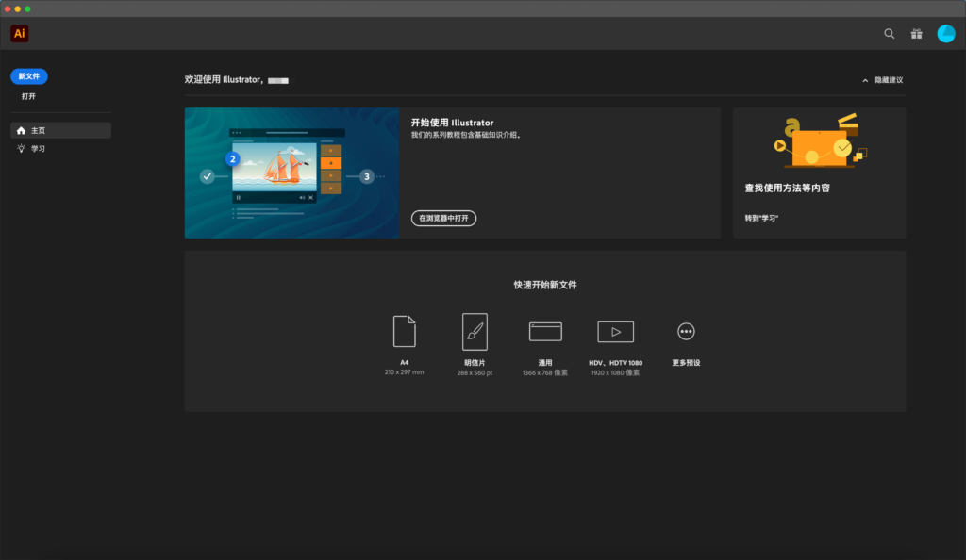Click the 查找使用方法等内容 heading
Screen dimensions: 966x560
point(788,189)
